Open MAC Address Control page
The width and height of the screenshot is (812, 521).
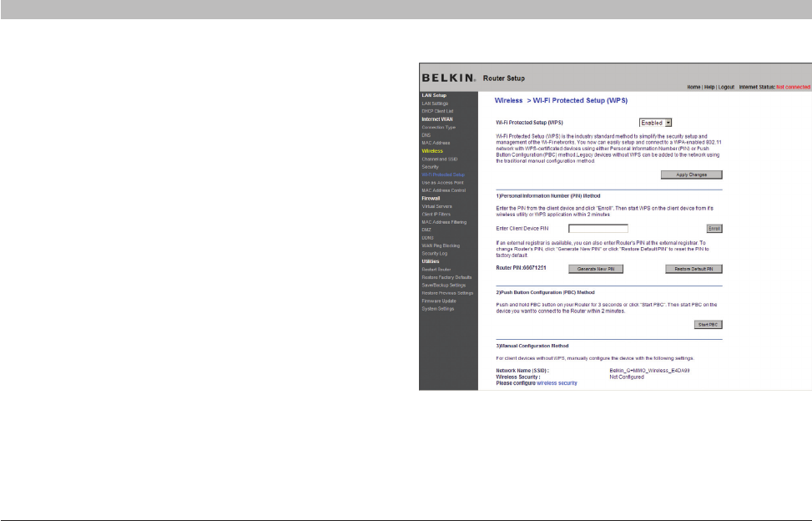(444, 190)
